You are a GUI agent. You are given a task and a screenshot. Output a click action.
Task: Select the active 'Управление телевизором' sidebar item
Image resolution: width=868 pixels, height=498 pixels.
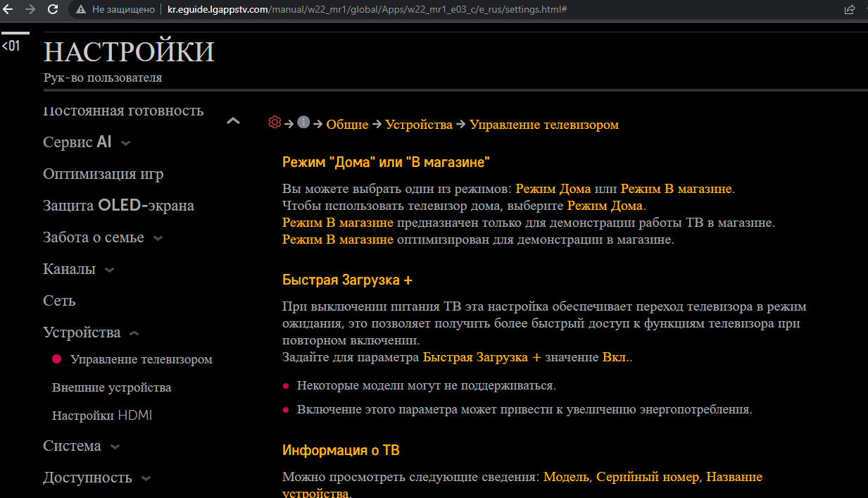pyautogui.click(x=141, y=359)
